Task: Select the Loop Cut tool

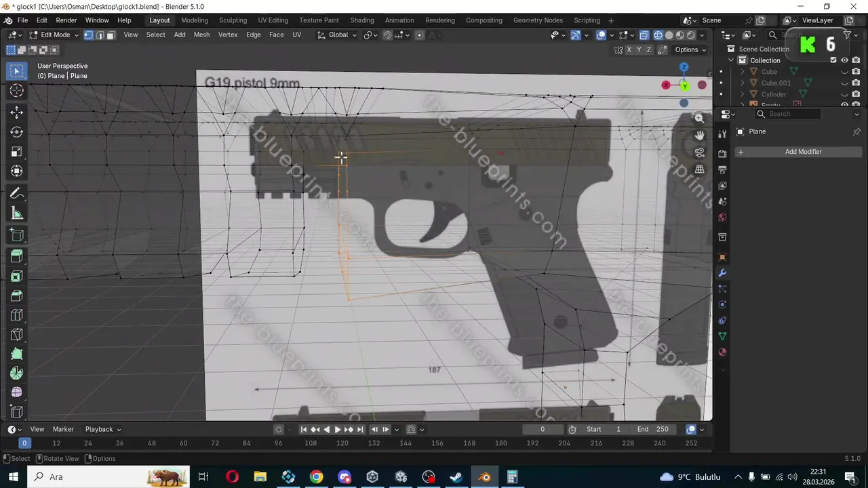Action: point(17,315)
